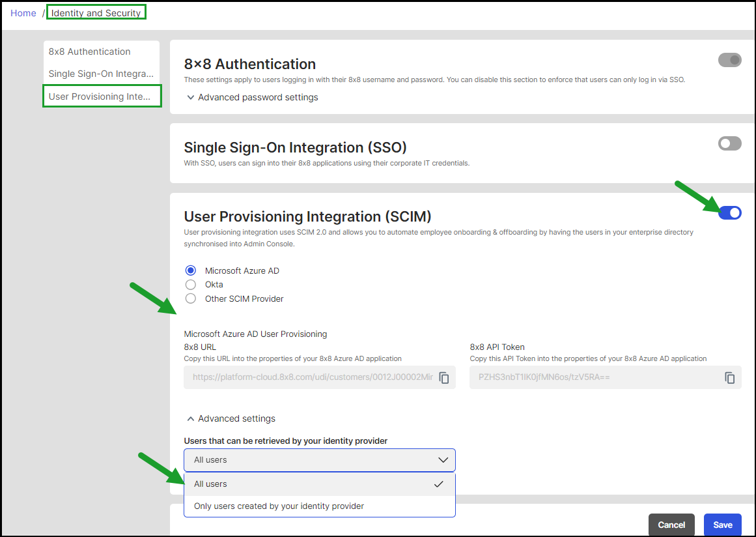Copy the 8x8 URL to clipboard
Screen dimensions: 756x537
444,378
